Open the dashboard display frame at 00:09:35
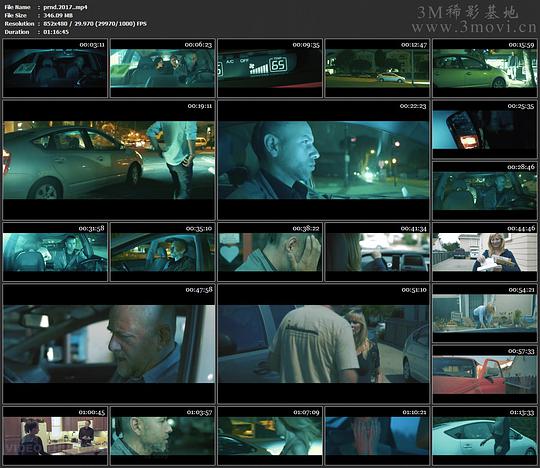The width and height of the screenshot is (540, 468). pyautogui.click(x=270, y=68)
